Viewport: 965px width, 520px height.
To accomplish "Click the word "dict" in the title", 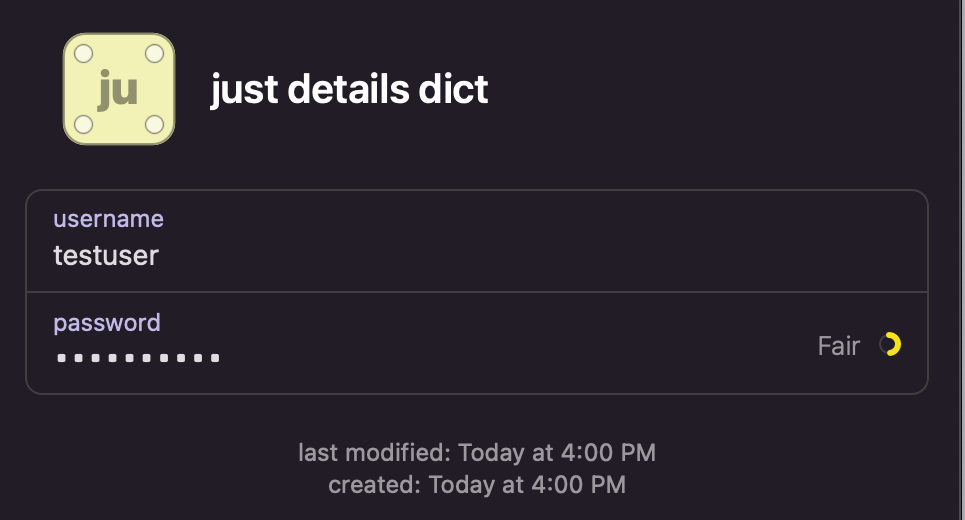I will click(452, 90).
